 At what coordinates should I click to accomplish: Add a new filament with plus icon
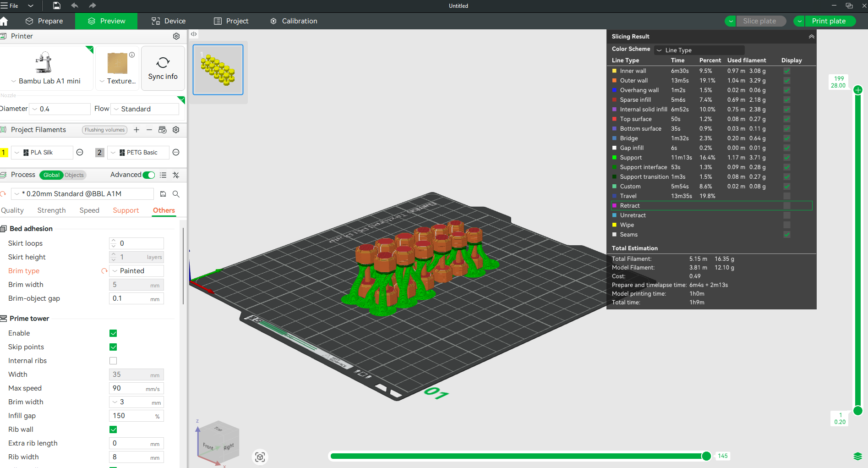click(x=136, y=130)
